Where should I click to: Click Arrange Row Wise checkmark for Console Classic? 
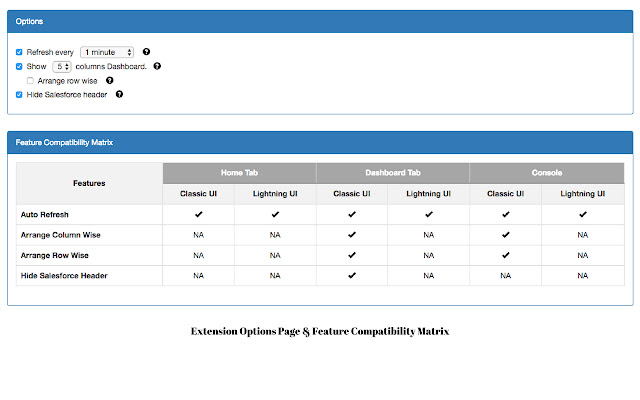(505, 255)
